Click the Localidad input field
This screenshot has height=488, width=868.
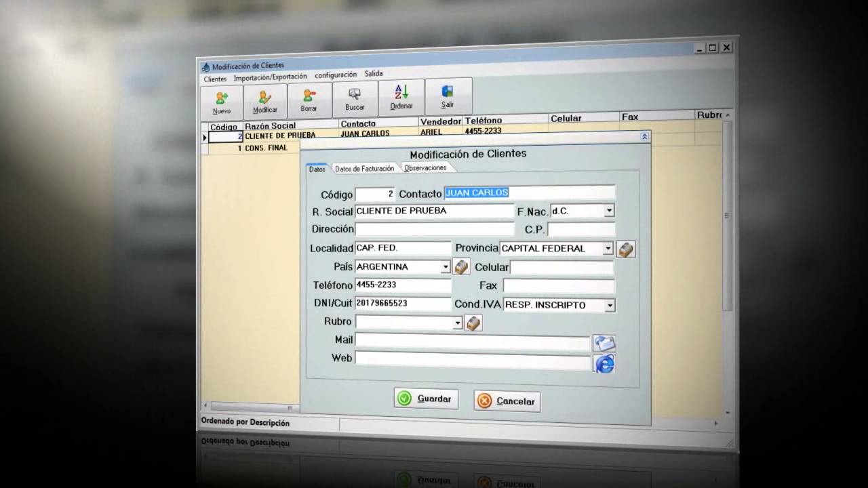(403, 248)
